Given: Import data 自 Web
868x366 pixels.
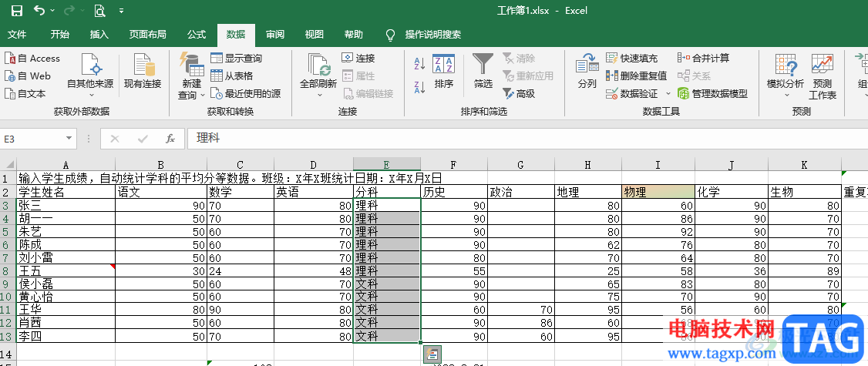Looking at the screenshot, I should (x=28, y=76).
